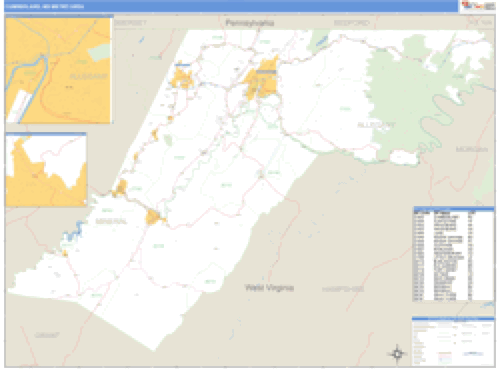
Task: Click the HAMPSHIRE county label
Action: point(343,289)
